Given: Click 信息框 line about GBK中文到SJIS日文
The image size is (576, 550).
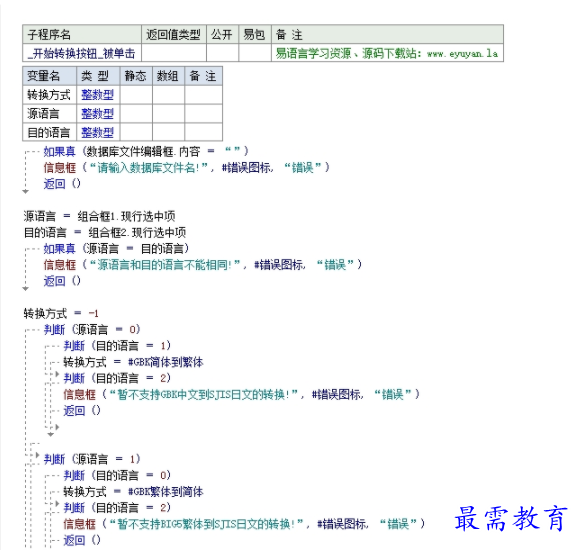Looking at the screenshot, I should pos(241,394).
